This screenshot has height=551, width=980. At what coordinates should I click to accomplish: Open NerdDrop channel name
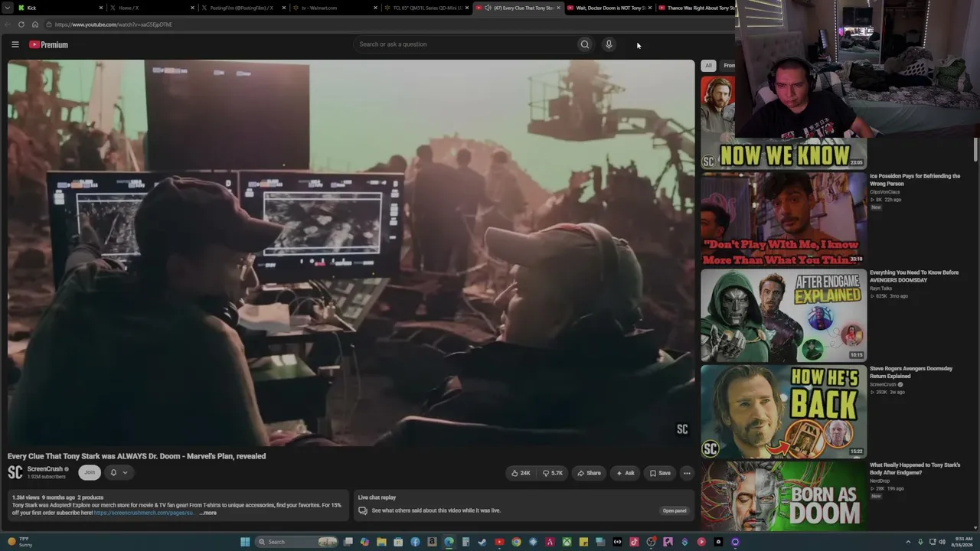tap(880, 481)
